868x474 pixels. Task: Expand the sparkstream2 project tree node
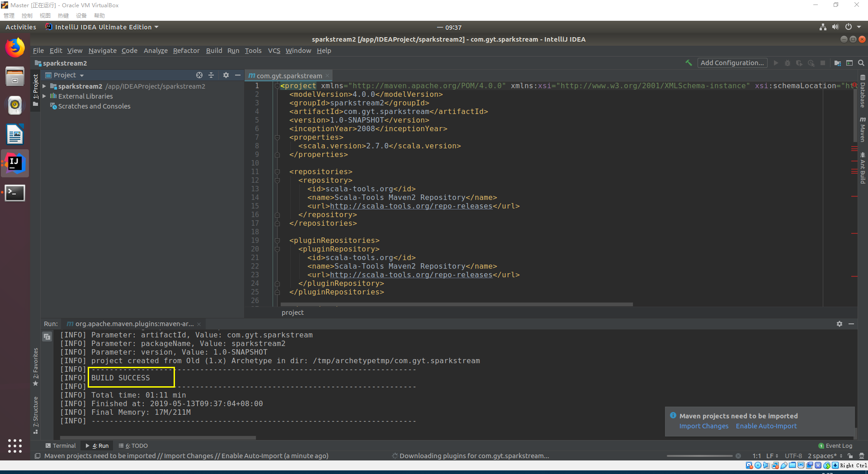pyautogui.click(x=44, y=86)
